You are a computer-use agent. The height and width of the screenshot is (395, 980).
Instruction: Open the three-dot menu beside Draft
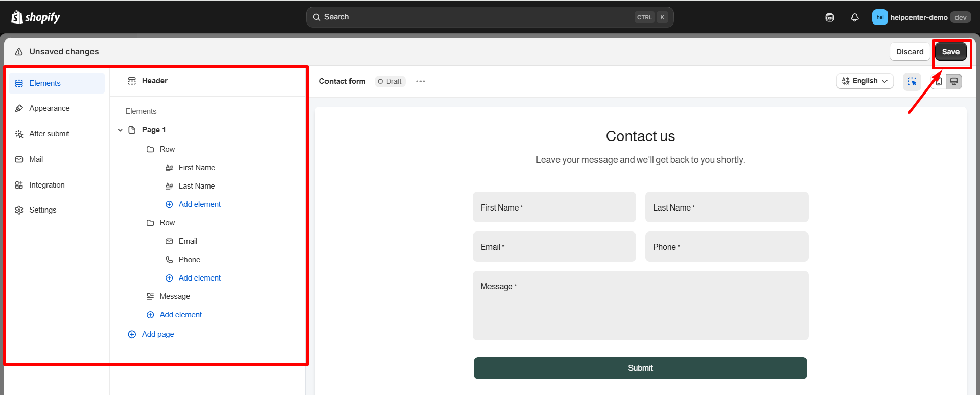point(420,81)
